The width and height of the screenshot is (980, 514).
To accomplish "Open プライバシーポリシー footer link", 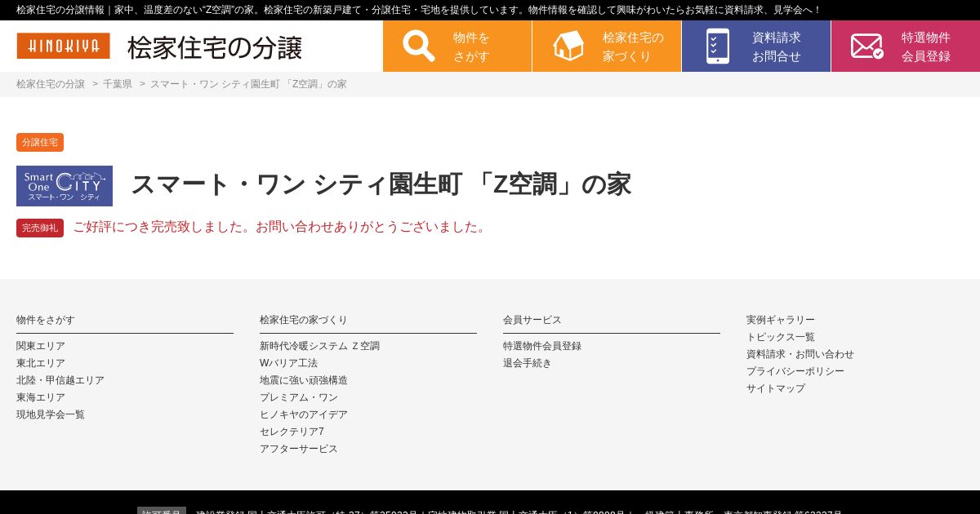I will (795, 371).
